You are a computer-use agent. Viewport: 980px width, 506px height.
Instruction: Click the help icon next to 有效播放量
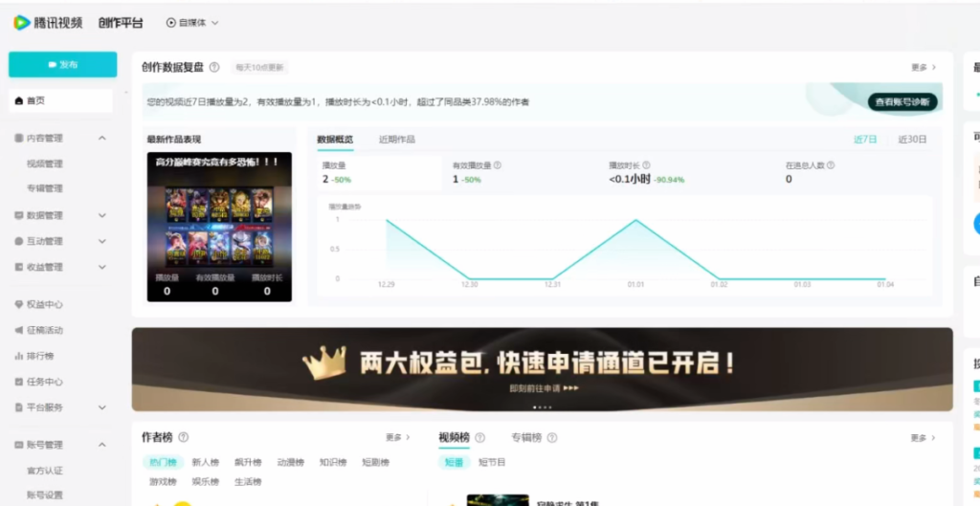(x=498, y=165)
